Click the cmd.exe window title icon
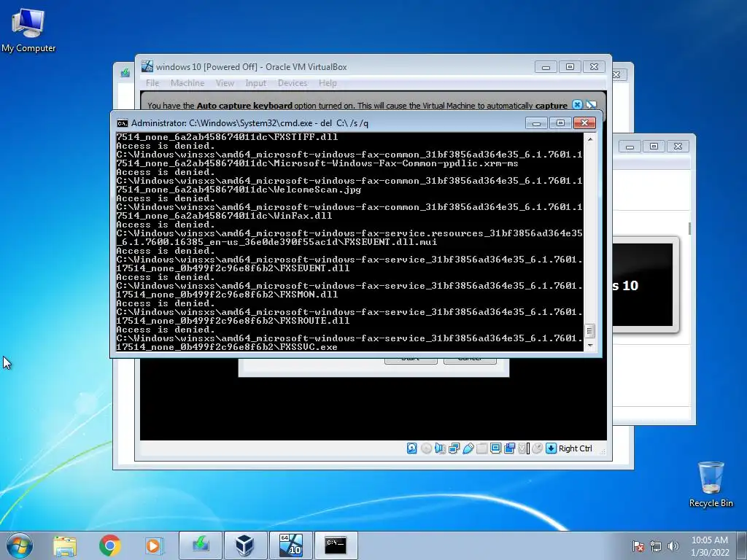Image resolution: width=747 pixels, height=560 pixels. pos(123,123)
